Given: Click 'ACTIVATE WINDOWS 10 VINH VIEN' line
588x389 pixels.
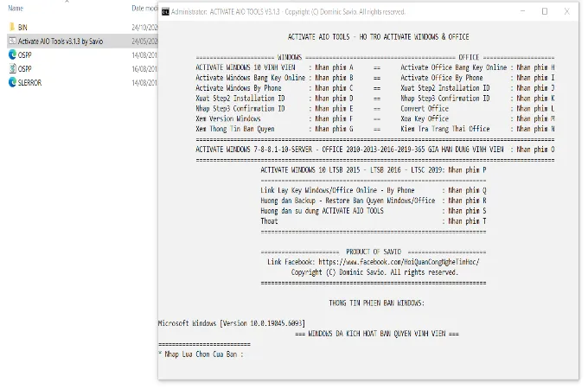Looking at the screenshot, I should tap(274, 67).
